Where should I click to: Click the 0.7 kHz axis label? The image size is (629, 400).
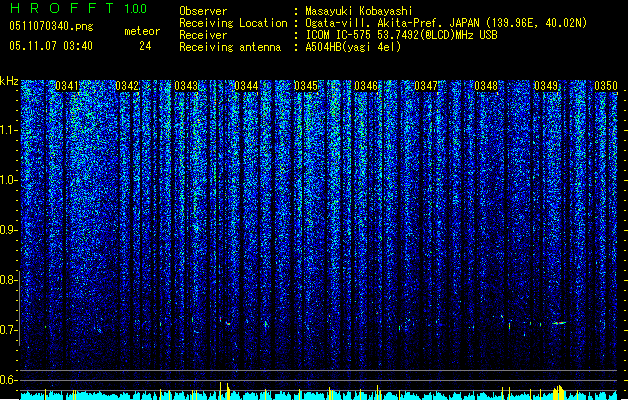click(8, 330)
